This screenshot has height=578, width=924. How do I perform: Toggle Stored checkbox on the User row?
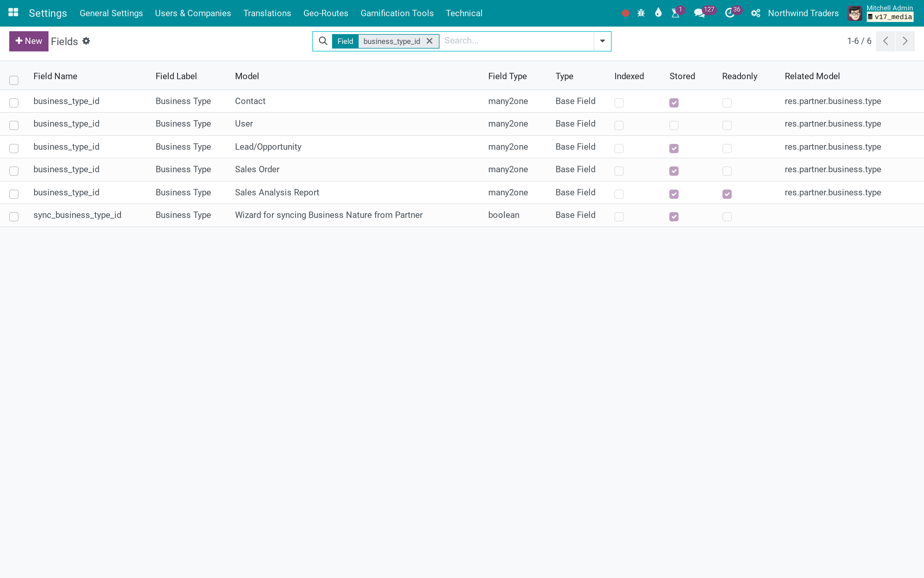click(x=674, y=125)
